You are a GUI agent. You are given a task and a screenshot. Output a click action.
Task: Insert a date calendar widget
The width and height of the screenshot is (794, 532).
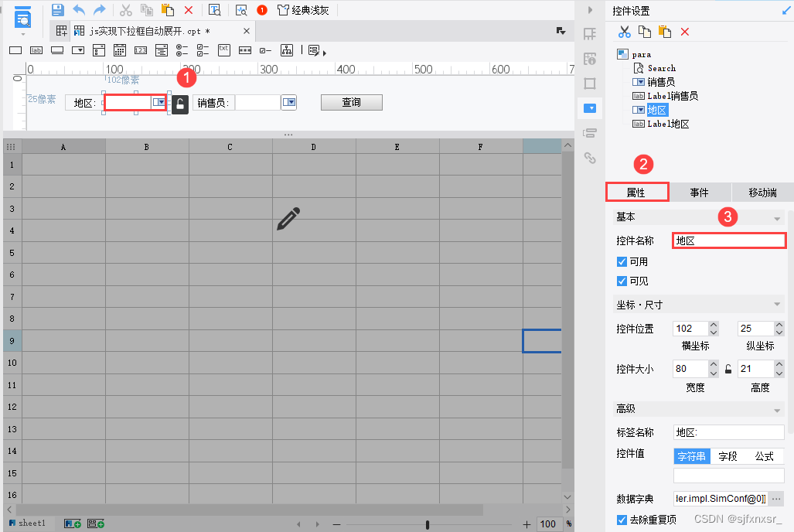coord(120,50)
